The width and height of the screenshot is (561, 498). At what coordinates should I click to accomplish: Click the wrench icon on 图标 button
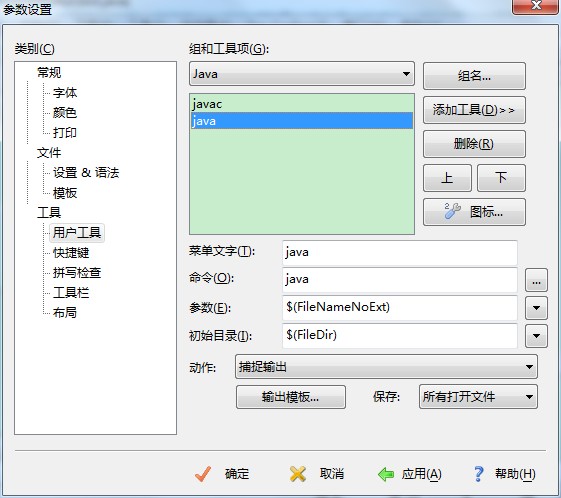(x=453, y=211)
